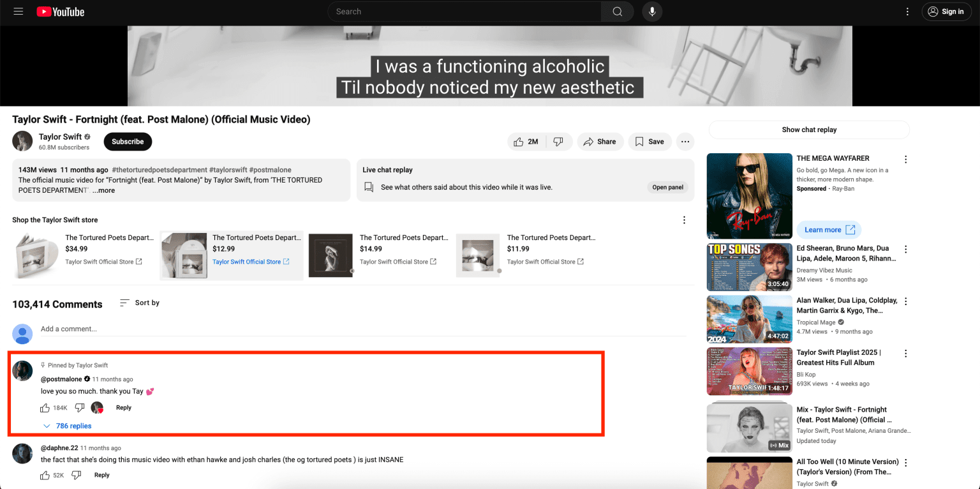Open the Tropical Mage channel name
The height and width of the screenshot is (489, 980).
point(816,322)
